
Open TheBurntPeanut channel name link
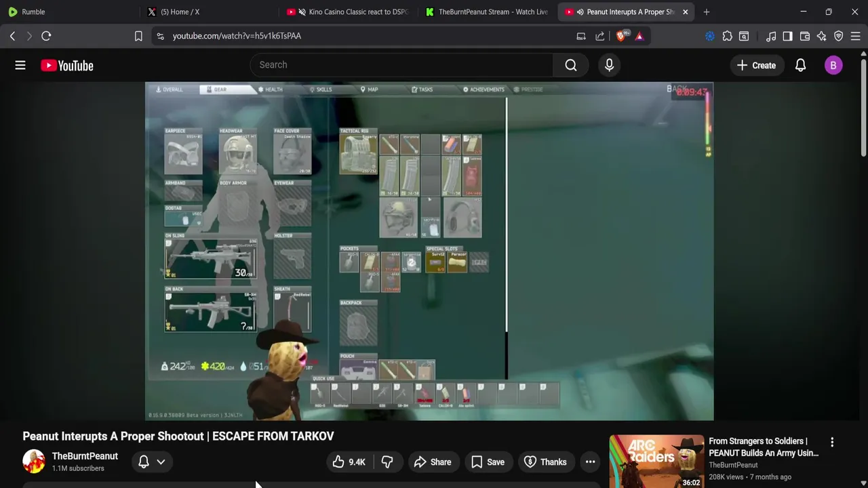click(x=85, y=456)
